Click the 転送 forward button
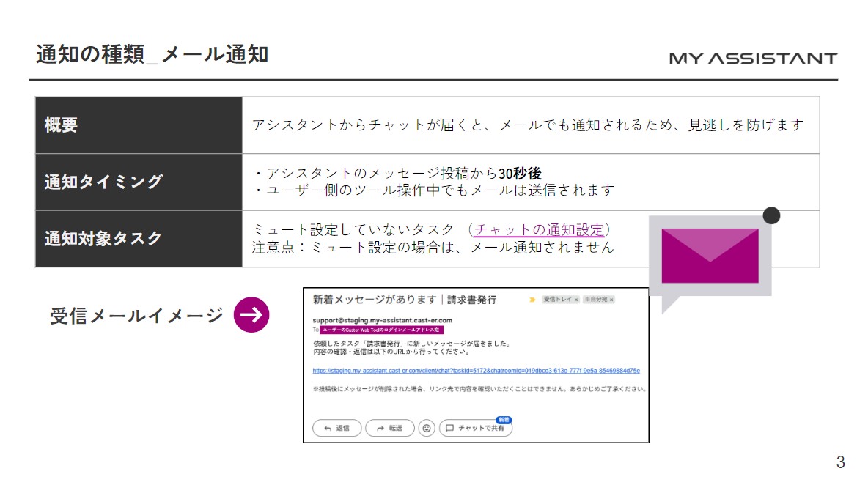Viewport: 868px width, 485px height. (x=390, y=428)
